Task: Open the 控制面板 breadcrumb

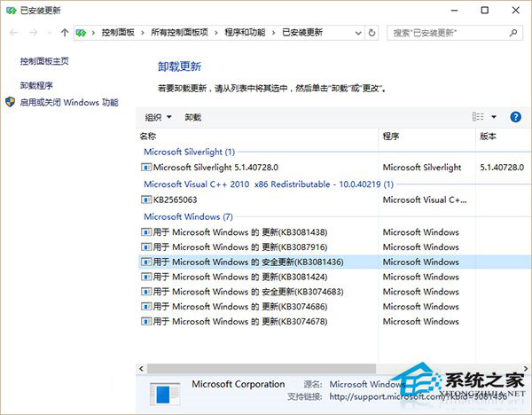Action: click(118, 33)
